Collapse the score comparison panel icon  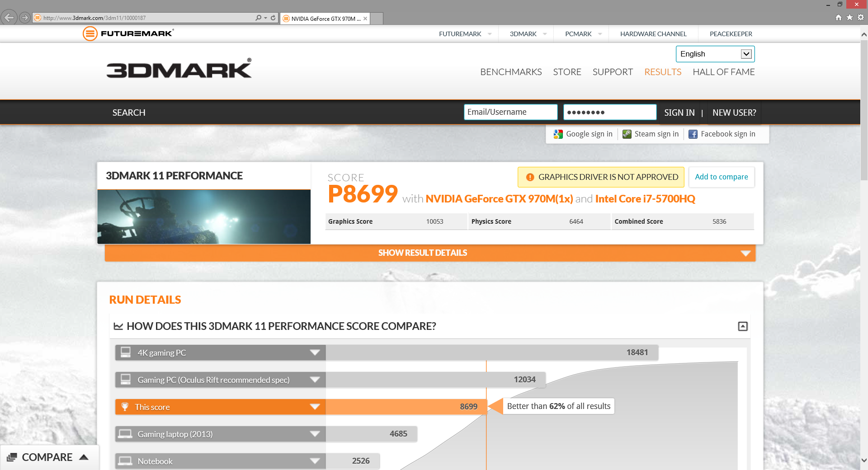coord(743,326)
